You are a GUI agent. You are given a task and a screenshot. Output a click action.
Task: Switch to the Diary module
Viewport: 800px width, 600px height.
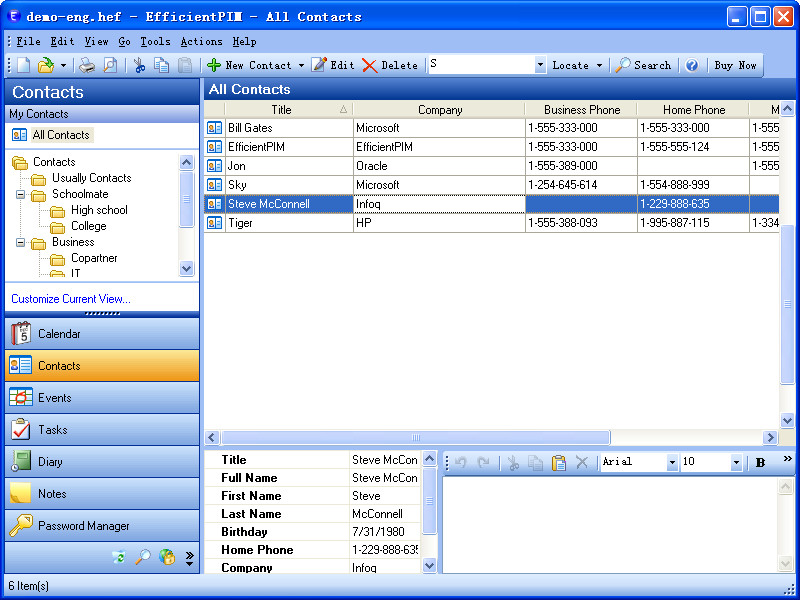click(x=102, y=462)
